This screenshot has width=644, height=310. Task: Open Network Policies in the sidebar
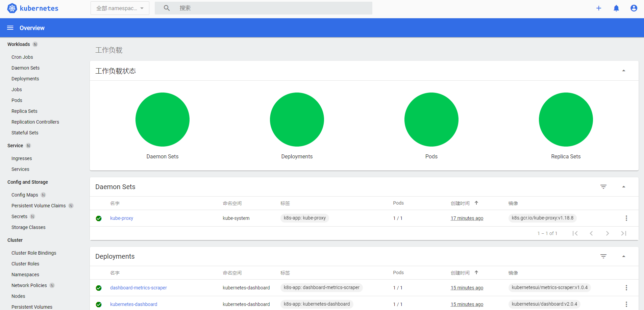click(29, 285)
